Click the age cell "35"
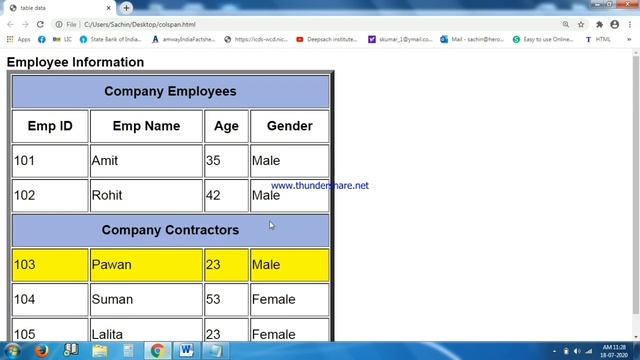The width and height of the screenshot is (640, 360). [x=226, y=160]
